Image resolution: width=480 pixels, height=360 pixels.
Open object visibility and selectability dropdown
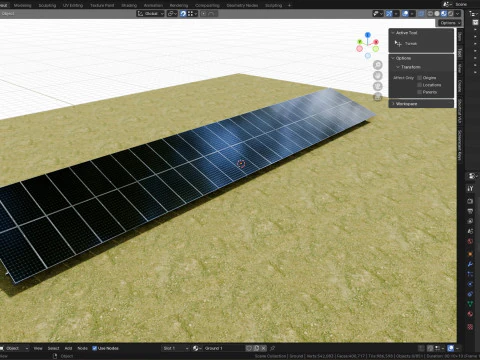378,14
